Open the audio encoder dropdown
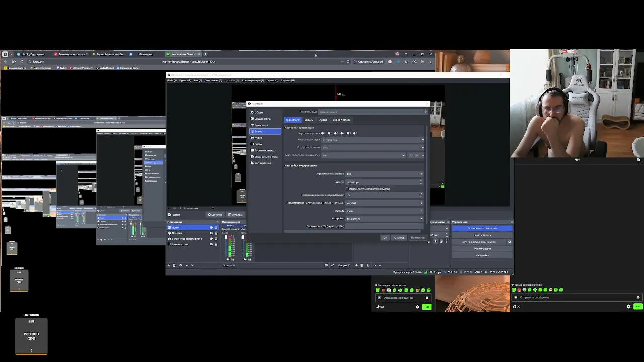The height and width of the screenshot is (362, 644). point(373,140)
